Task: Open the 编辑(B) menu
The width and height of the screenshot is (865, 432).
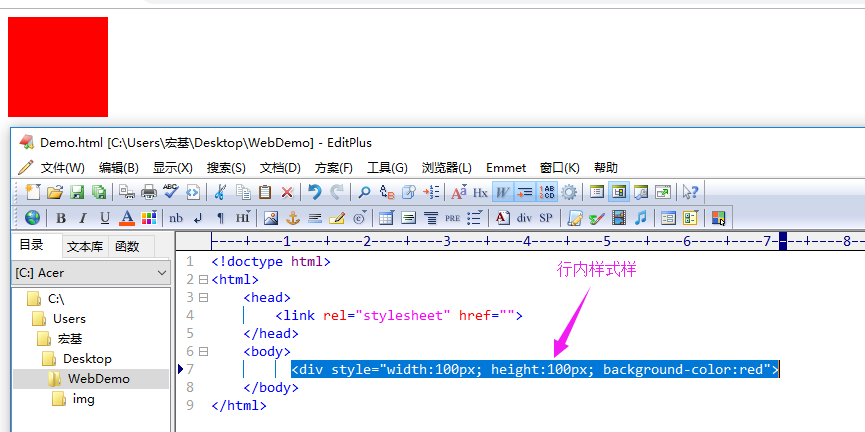Action: point(119,168)
